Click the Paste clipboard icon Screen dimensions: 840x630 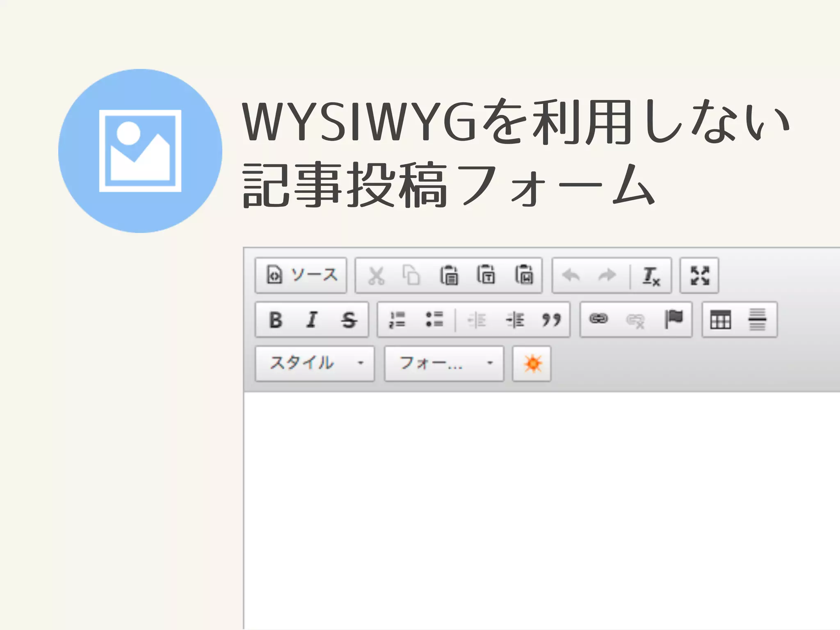click(x=449, y=275)
